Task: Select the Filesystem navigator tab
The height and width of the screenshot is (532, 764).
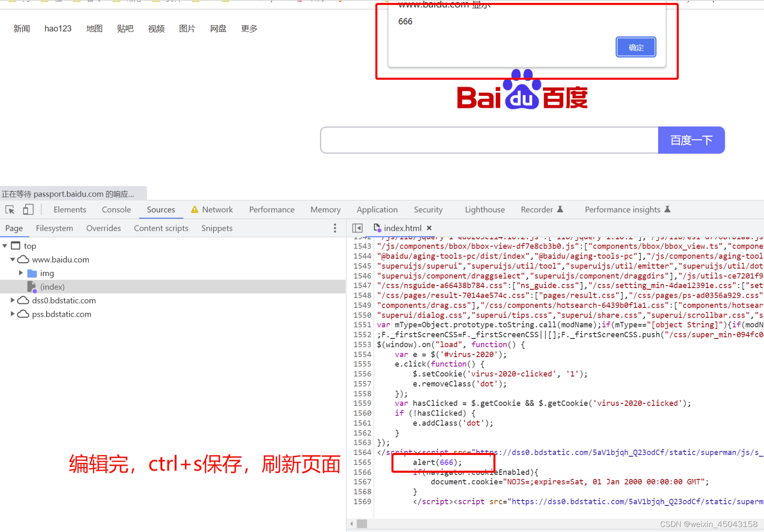Action: (x=54, y=228)
